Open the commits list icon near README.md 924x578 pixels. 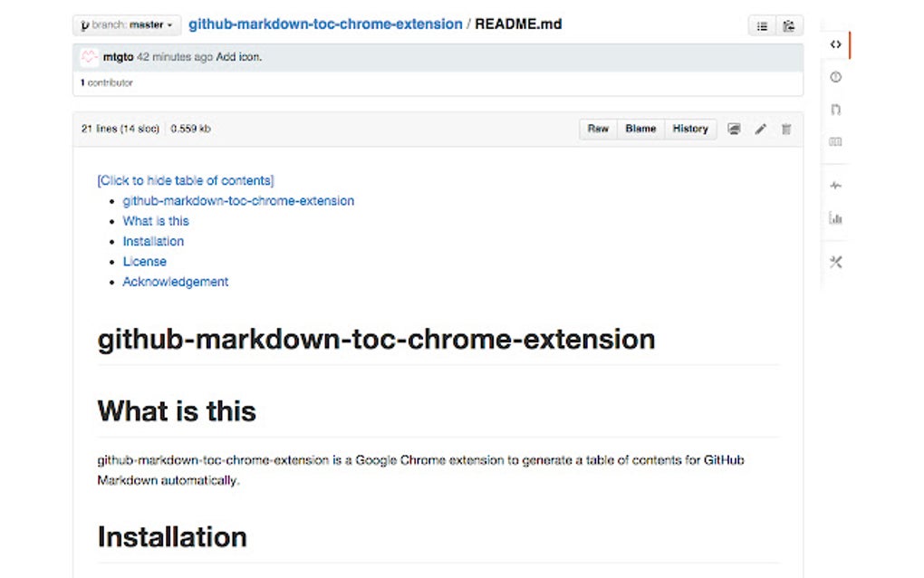click(x=762, y=24)
